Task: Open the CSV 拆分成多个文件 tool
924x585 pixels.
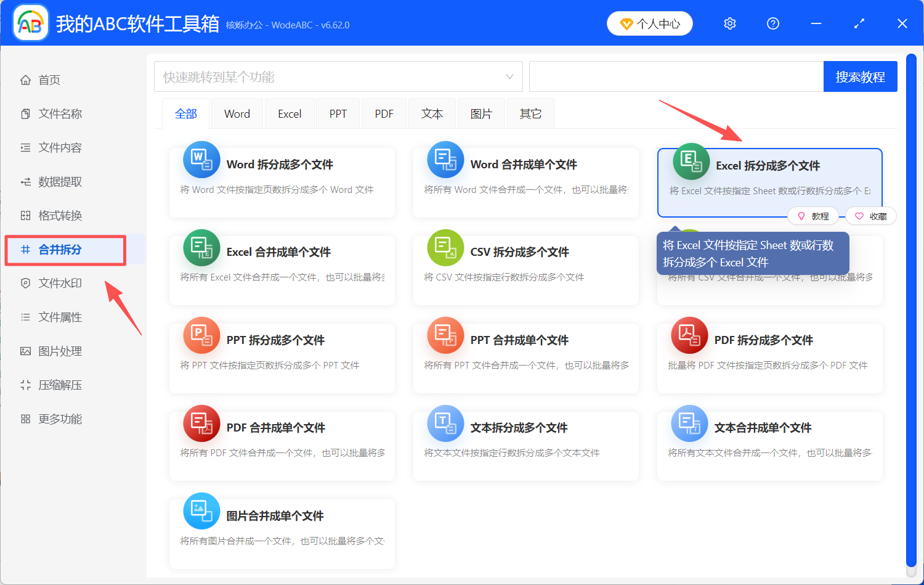Action: tap(524, 252)
